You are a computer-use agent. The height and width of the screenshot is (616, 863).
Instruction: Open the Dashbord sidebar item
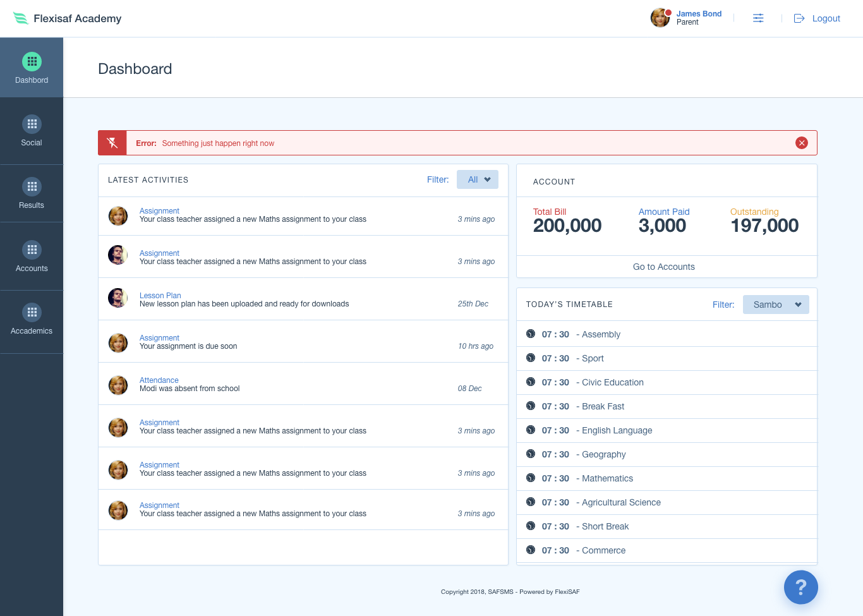32,68
